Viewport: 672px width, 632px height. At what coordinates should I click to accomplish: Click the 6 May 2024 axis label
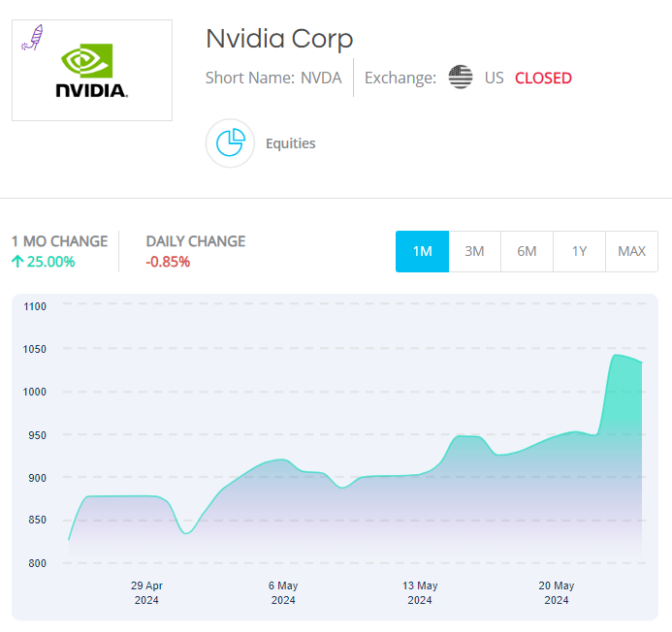pyautogui.click(x=283, y=592)
